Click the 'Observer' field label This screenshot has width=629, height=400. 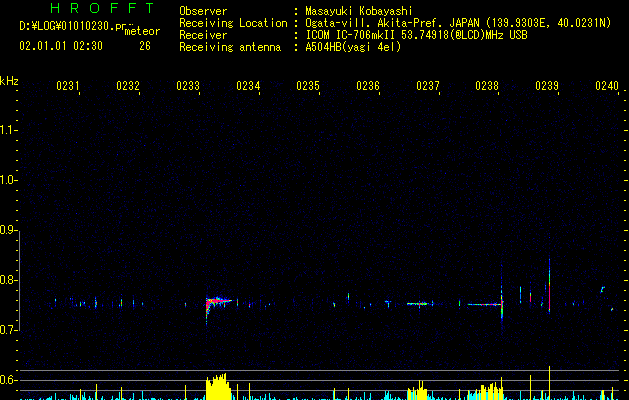203,11
